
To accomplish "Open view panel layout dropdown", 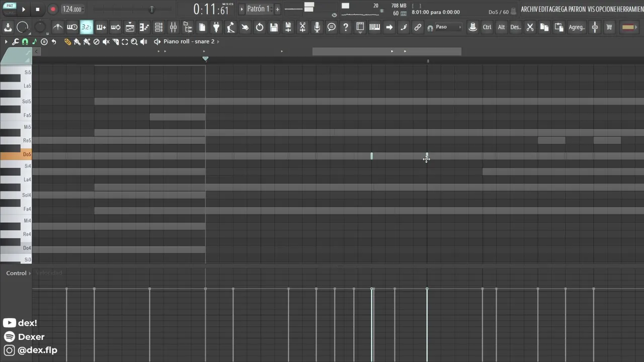I will tap(360, 27).
